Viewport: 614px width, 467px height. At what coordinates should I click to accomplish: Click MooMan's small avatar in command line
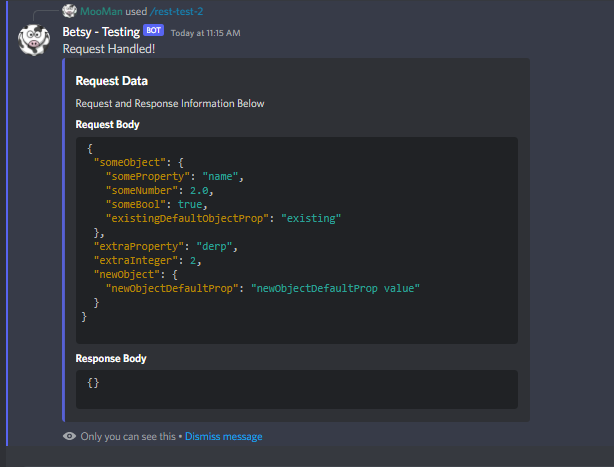[68, 11]
